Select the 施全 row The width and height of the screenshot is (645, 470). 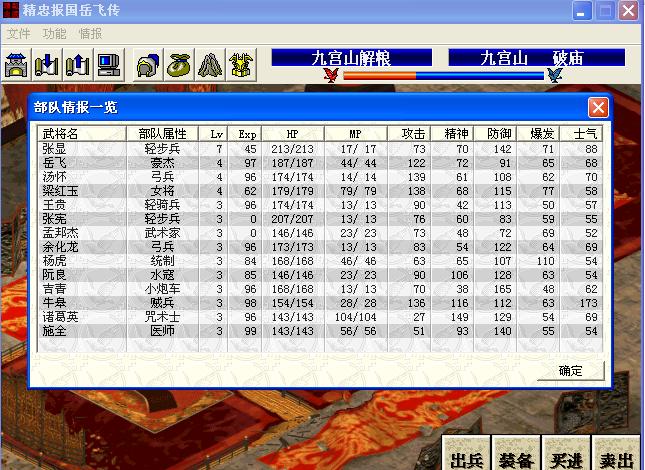(320, 331)
